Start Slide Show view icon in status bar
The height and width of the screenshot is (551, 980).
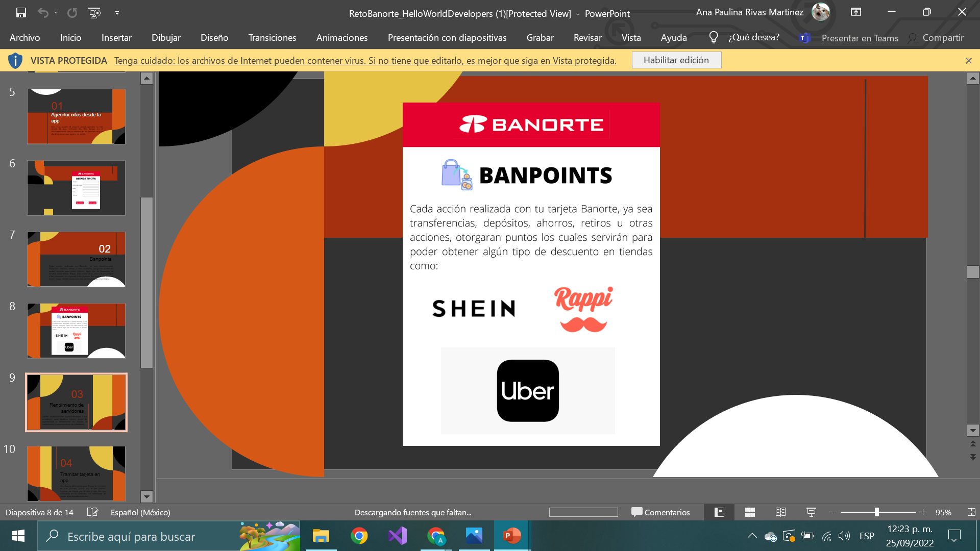coord(811,512)
